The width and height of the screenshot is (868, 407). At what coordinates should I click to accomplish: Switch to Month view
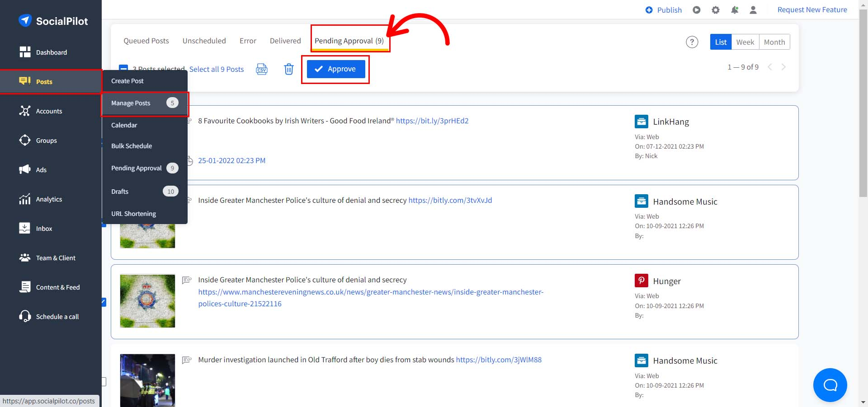tap(774, 42)
